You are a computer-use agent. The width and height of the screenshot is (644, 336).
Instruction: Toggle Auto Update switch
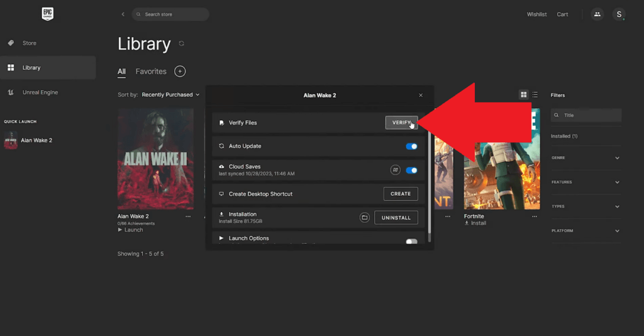[x=411, y=147]
